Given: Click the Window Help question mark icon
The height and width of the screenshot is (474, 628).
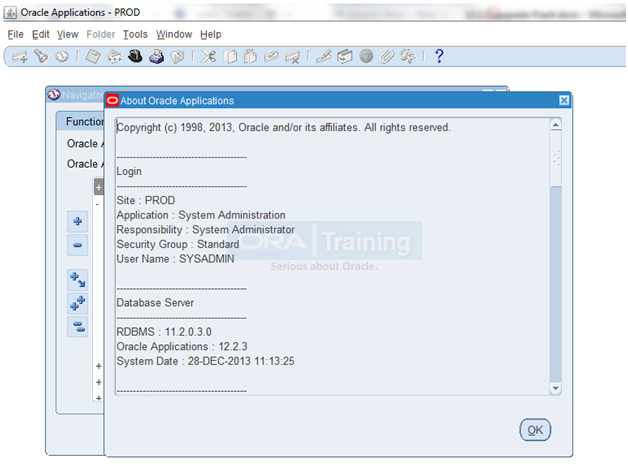Looking at the screenshot, I should click(439, 56).
